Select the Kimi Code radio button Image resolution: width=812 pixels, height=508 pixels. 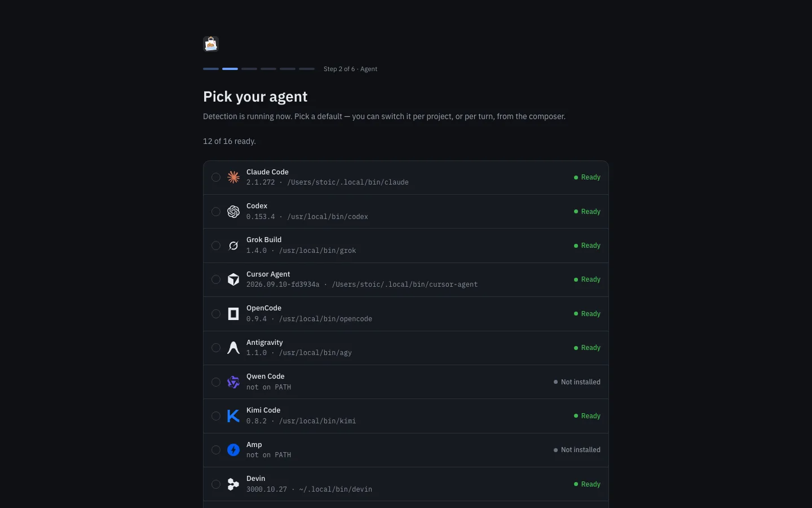pyautogui.click(x=216, y=416)
